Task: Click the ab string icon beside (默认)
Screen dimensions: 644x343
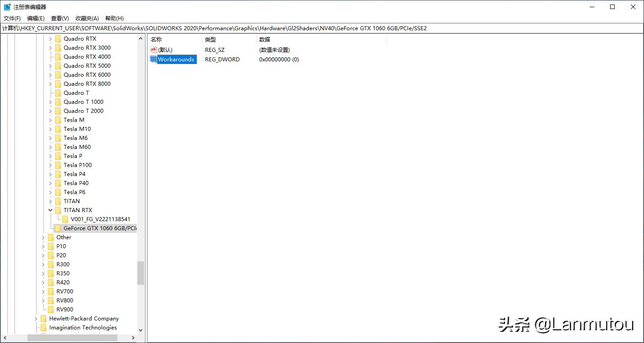Action: point(153,50)
